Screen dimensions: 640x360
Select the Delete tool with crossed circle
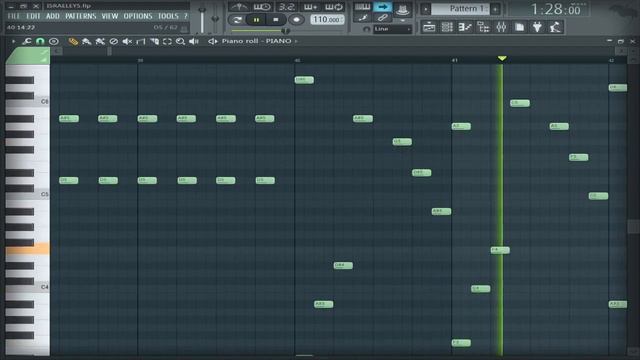[113, 41]
